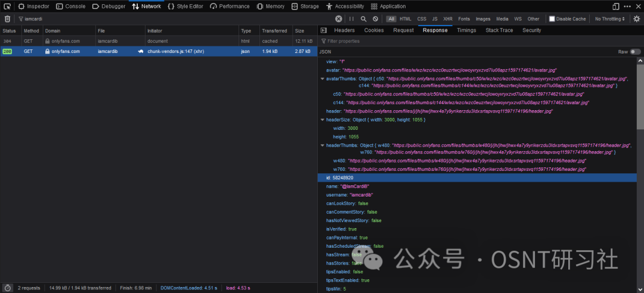
Task: Sort by the Method column header
Action: (x=32, y=31)
